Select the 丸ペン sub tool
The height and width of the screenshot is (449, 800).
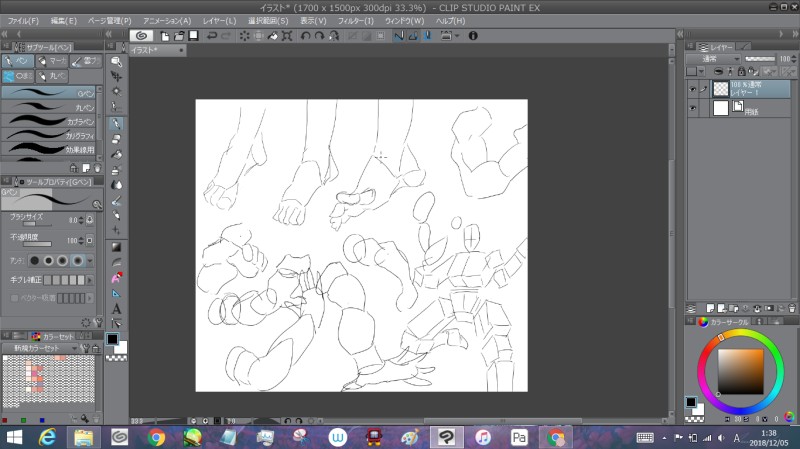coord(49,107)
